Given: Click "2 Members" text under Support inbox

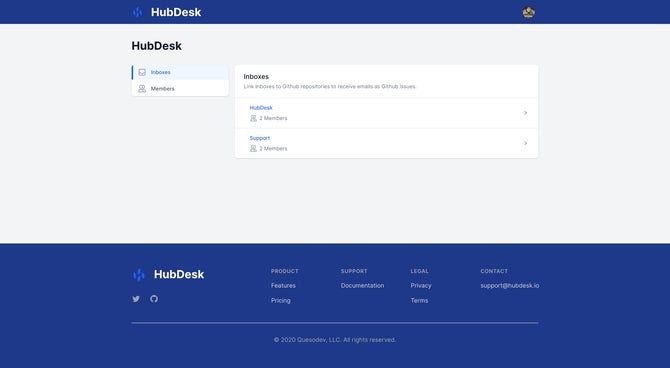Looking at the screenshot, I should [273, 149].
